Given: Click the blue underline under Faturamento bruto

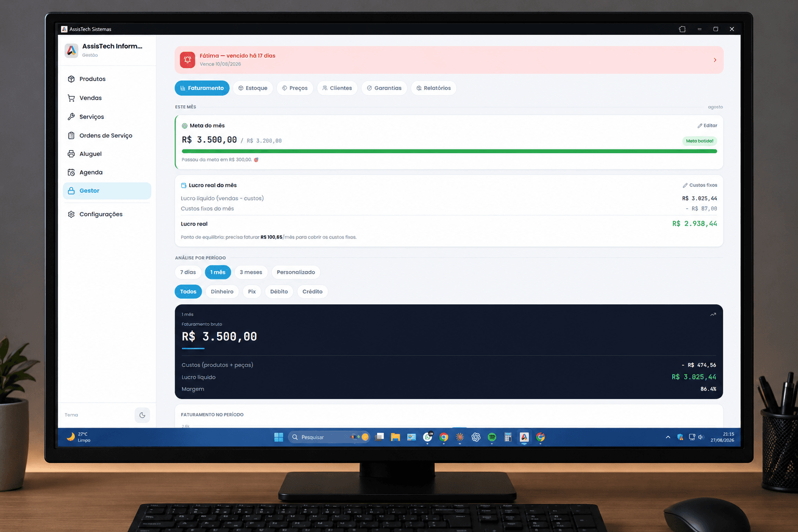Looking at the screenshot, I should pyautogui.click(x=193, y=348).
